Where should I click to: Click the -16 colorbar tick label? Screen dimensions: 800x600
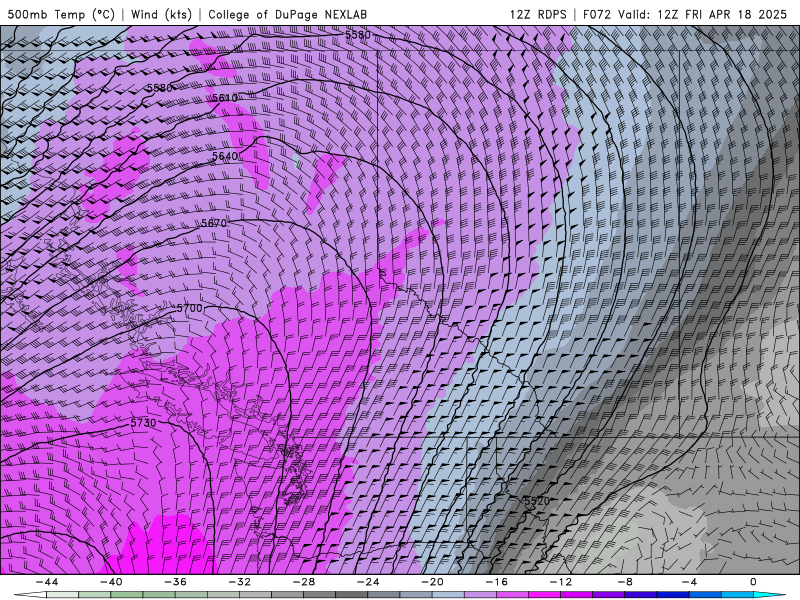496,582
